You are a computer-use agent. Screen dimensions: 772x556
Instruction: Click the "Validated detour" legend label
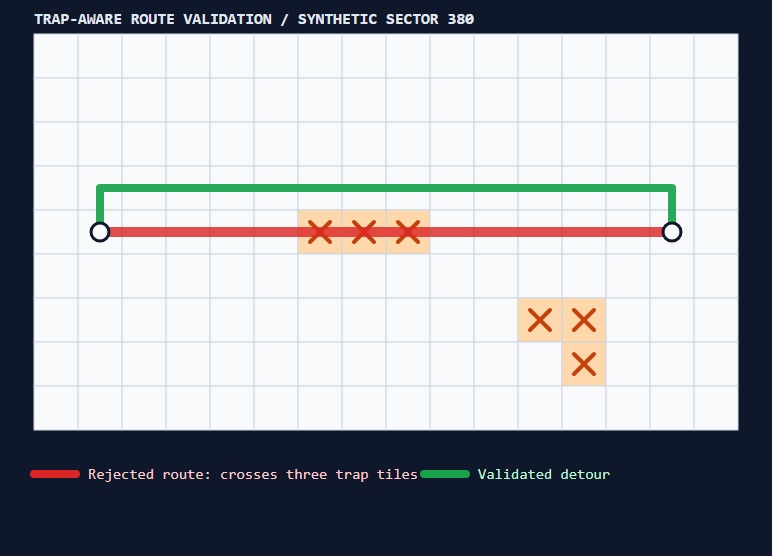coord(544,474)
